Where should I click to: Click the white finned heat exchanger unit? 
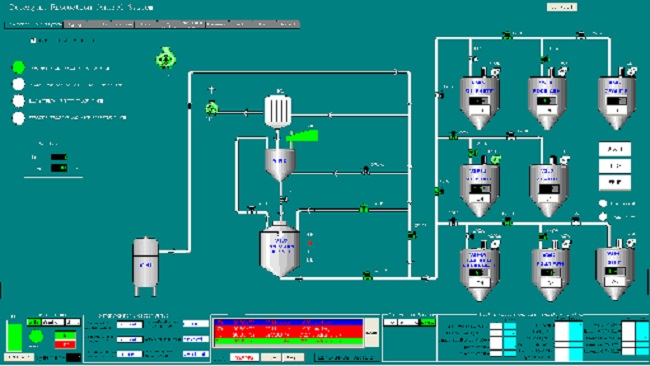pyautogui.click(x=278, y=111)
